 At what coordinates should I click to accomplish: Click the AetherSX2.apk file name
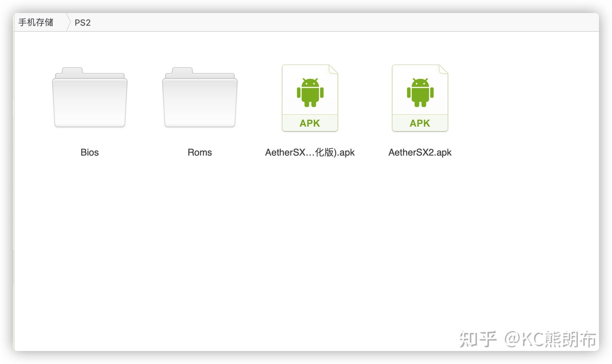click(x=420, y=153)
